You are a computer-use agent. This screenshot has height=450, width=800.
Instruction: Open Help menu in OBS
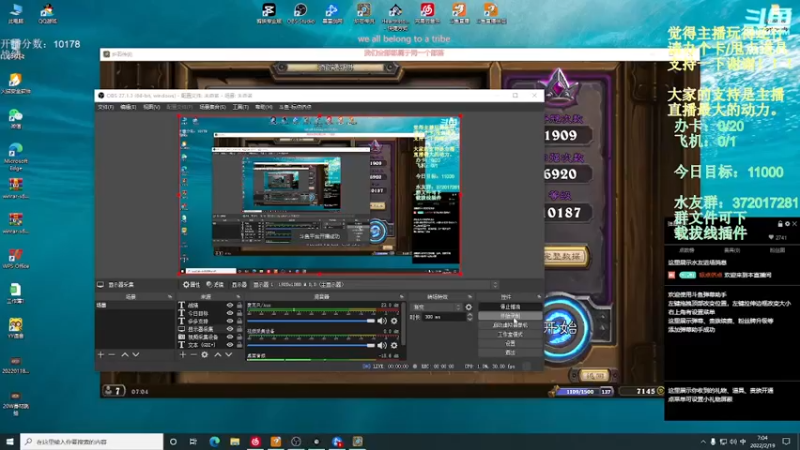[264, 107]
